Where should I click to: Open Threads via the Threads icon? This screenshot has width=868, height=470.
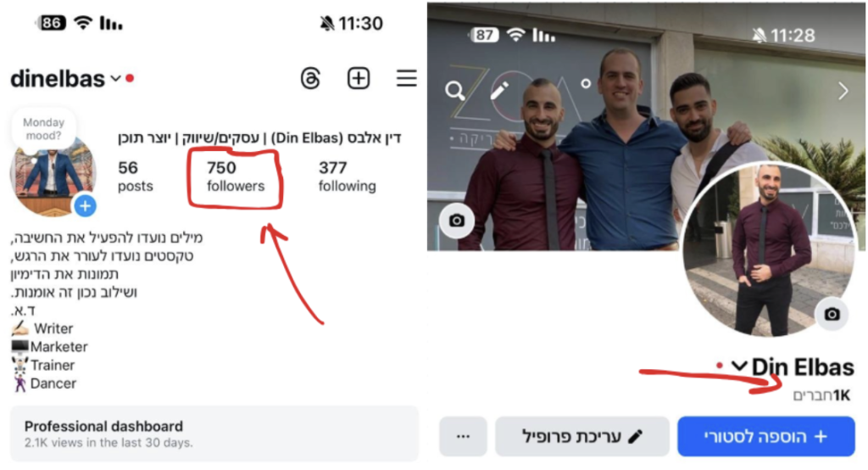[310, 78]
